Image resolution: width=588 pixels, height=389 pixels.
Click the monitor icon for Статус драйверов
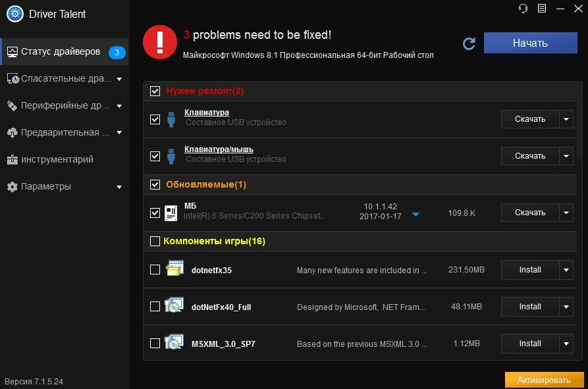click(x=12, y=52)
